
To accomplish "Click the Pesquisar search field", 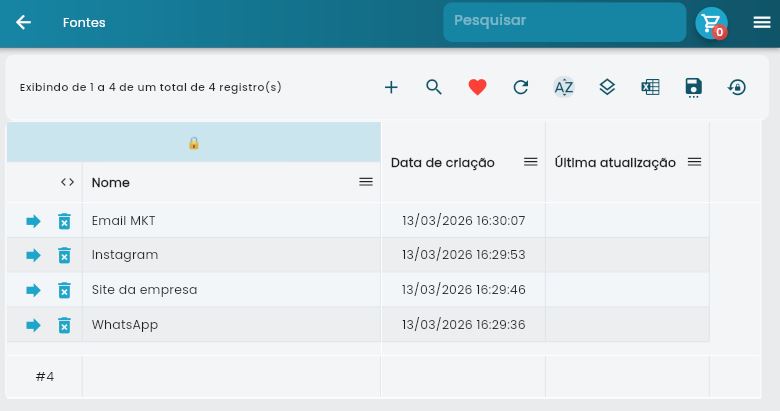I will 564,22.
